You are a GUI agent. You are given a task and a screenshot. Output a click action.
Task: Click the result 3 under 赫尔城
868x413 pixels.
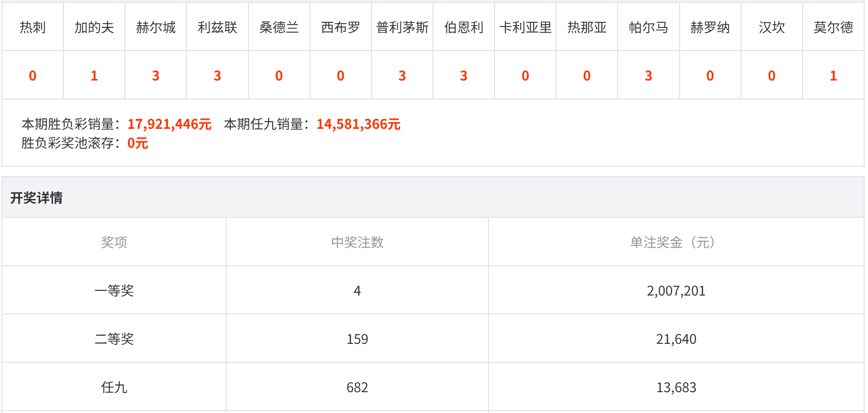(156, 76)
